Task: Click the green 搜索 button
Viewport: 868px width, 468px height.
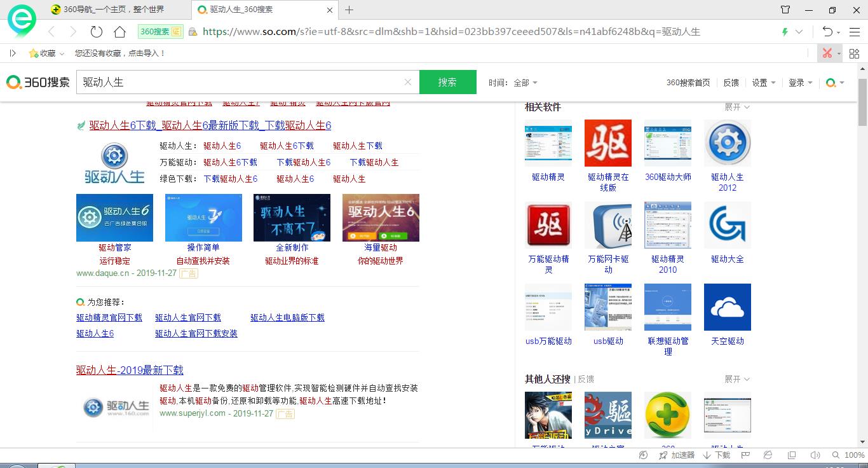Action: pos(447,82)
